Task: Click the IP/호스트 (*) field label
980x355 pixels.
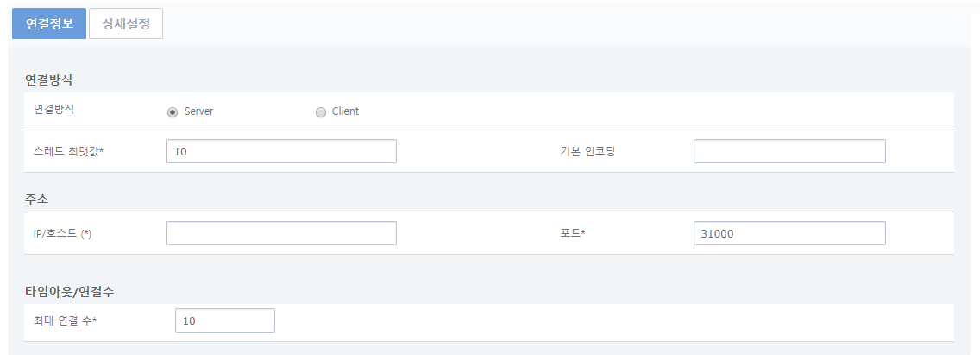Action: pyautogui.click(x=62, y=234)
